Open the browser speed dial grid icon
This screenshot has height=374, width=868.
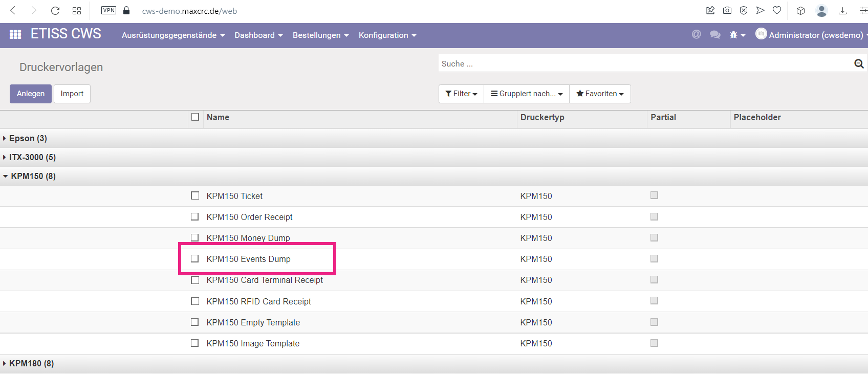point(77,10)
